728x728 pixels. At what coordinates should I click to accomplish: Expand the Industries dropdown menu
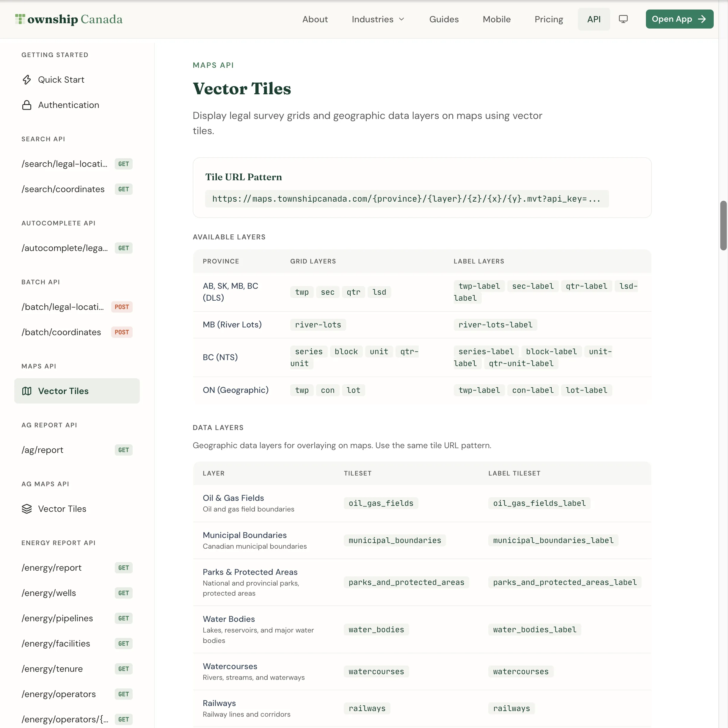pyautogui.click(x=378, y=19)
